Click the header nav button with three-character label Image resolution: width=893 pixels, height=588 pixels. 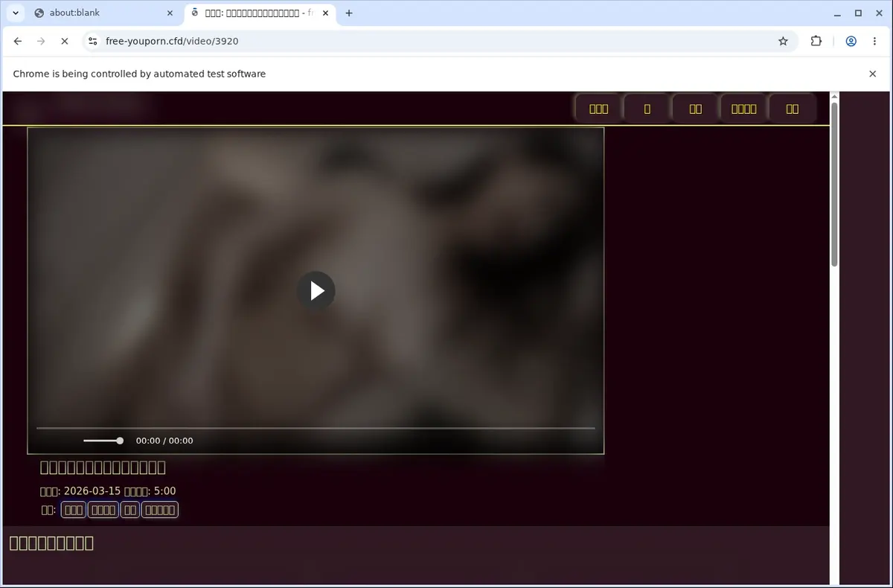coord(598,109)
